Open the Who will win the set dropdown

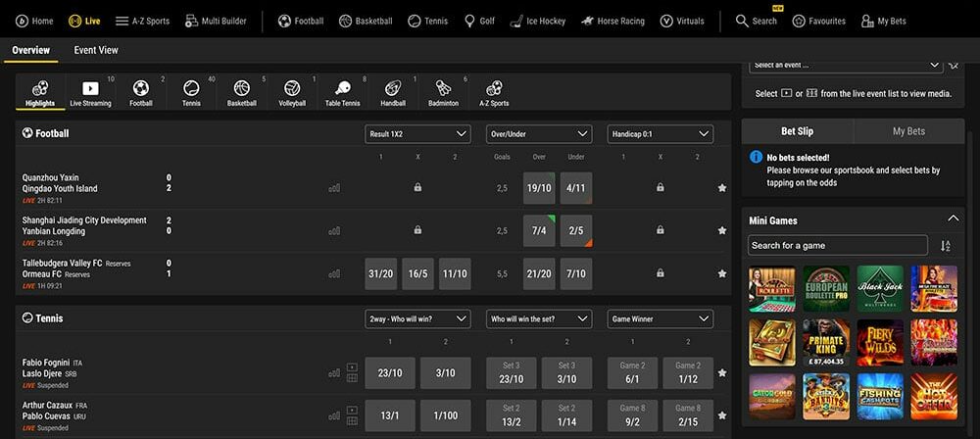click(x=539, y=318)
